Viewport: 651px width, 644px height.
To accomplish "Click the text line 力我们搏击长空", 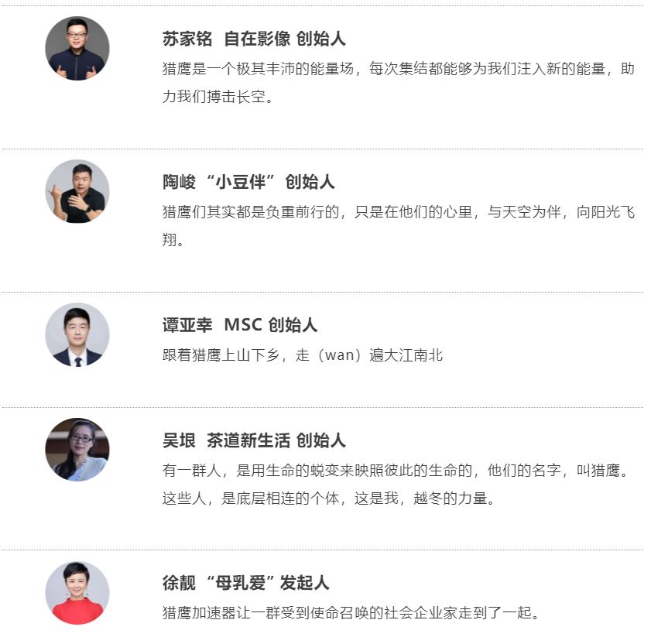I will tap(218, 97).
